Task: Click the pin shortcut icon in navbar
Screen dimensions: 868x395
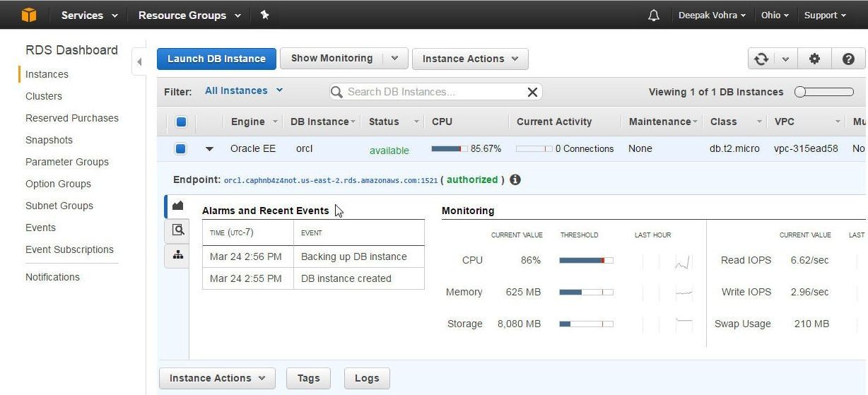Action: click(265, 15)
